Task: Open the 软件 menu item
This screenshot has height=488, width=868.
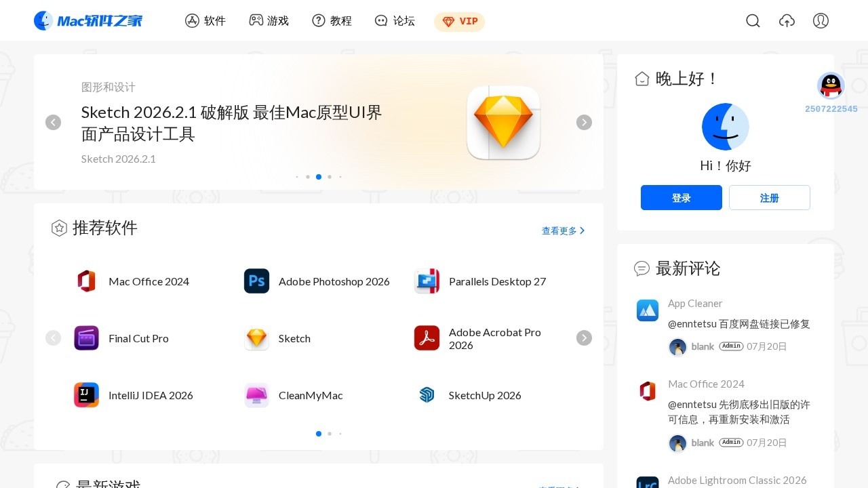Action: point(205,21)
